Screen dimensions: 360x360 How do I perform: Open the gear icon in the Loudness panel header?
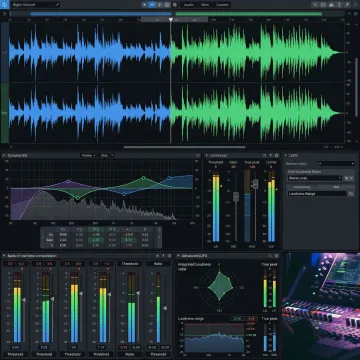(x=277, y=155)
